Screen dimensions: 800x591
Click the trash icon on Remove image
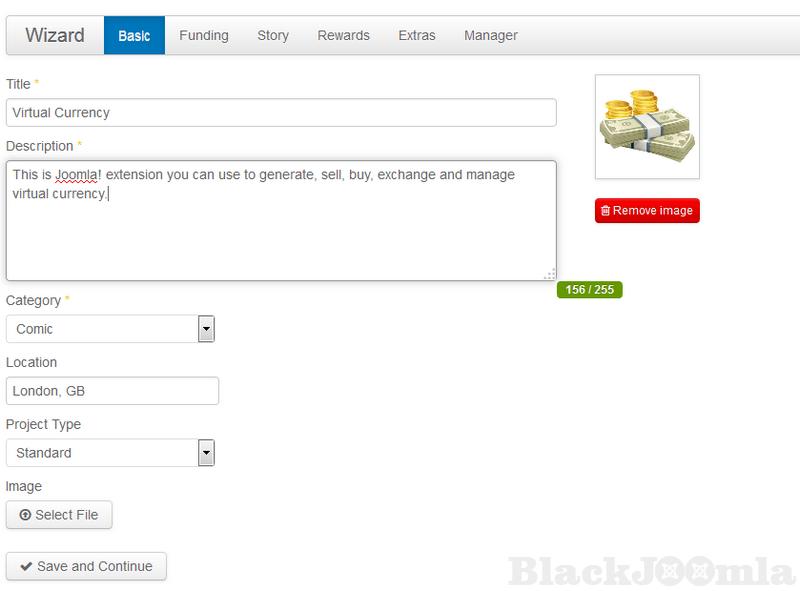tap(605, 211)
